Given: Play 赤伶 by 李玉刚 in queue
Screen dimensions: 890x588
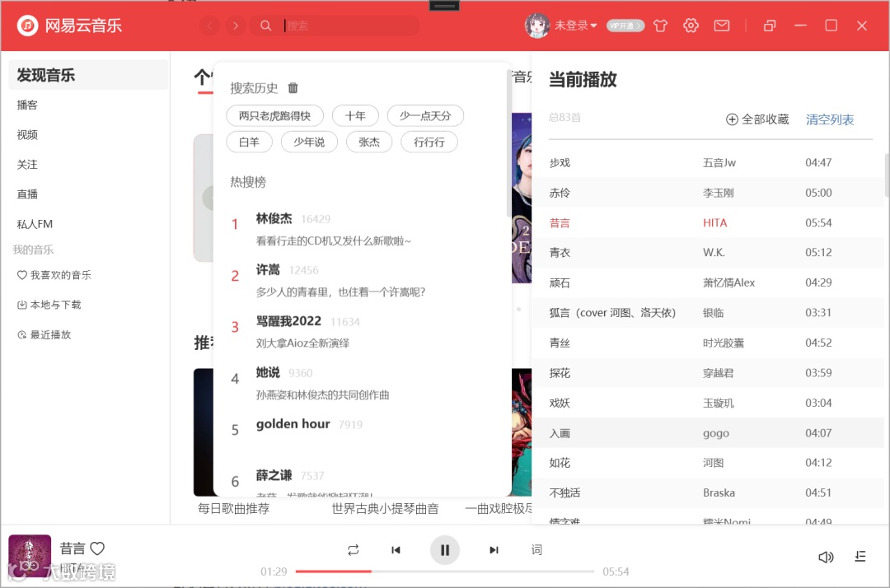Looking at the screenshot, I should 708,193.
